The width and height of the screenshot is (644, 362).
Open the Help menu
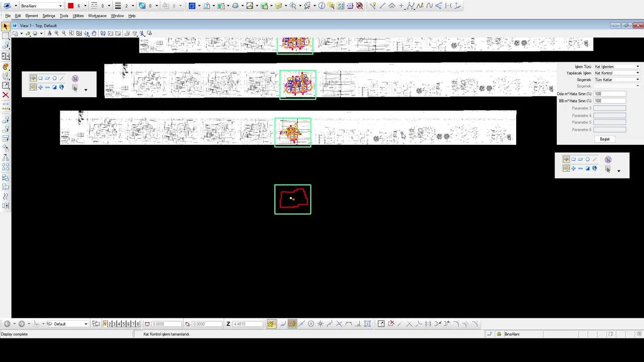pyautogui.click(x=132, y=16)
